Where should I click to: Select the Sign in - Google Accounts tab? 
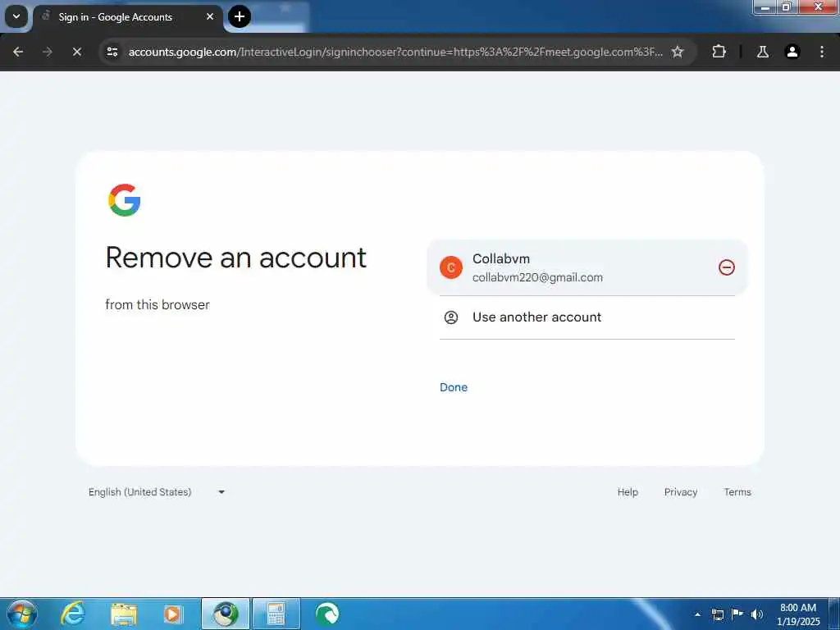[x=129, y=17]
